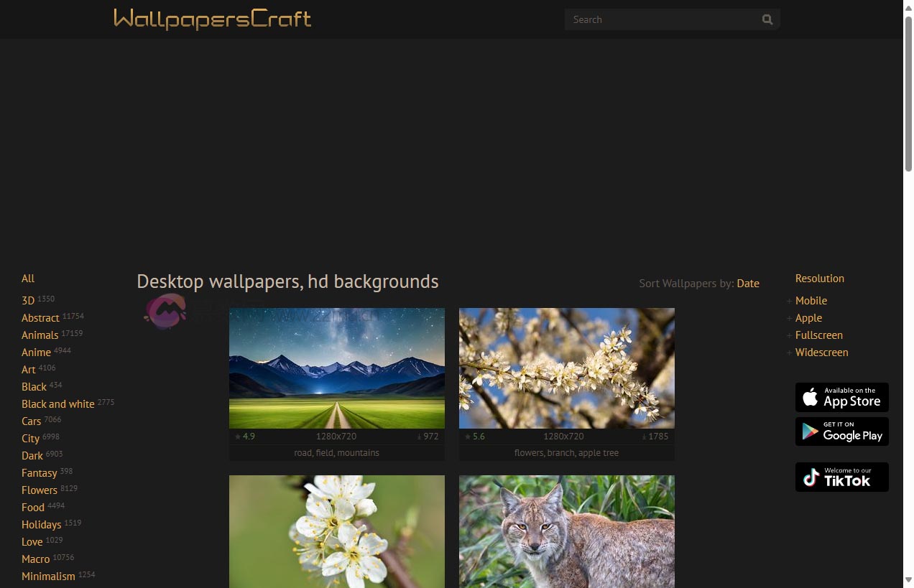Image resolution: width=914 pixels, height=588 pixels.
Task: Open the Date sort dropdown
Action: click(747, 283)
